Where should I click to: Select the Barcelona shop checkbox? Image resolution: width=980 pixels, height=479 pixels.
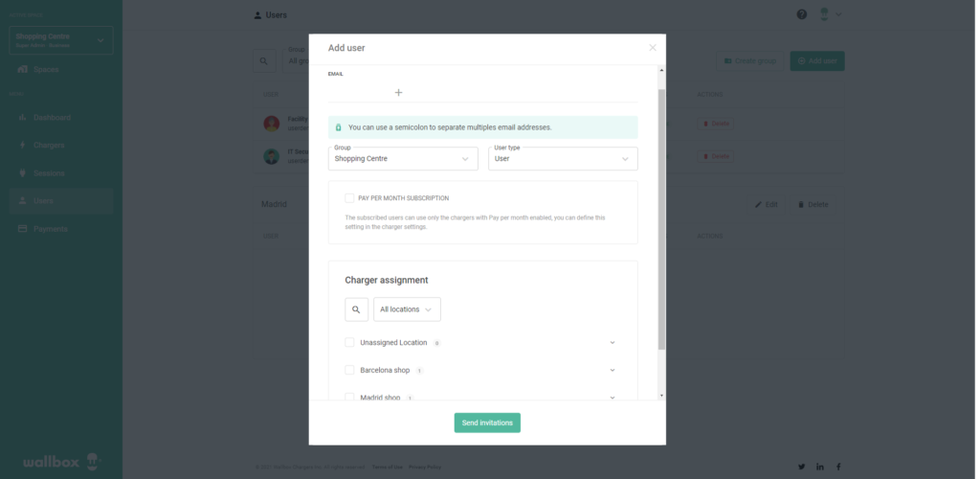click(x=349, y=370)
